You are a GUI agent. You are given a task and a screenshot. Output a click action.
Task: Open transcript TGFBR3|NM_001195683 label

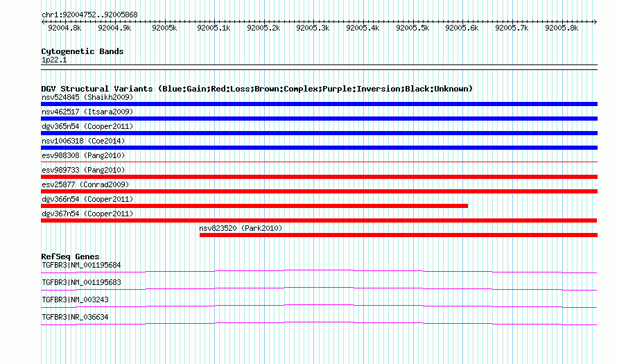(x=81, y=283)
